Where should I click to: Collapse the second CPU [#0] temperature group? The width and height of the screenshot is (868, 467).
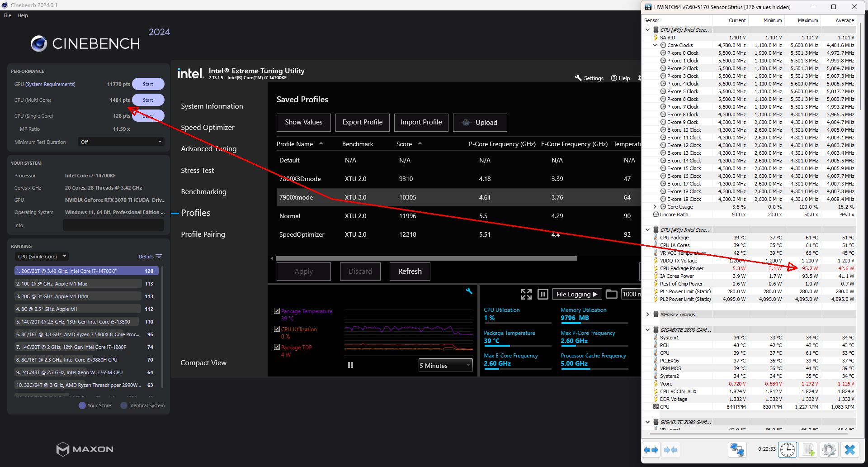tap(648, 230)
